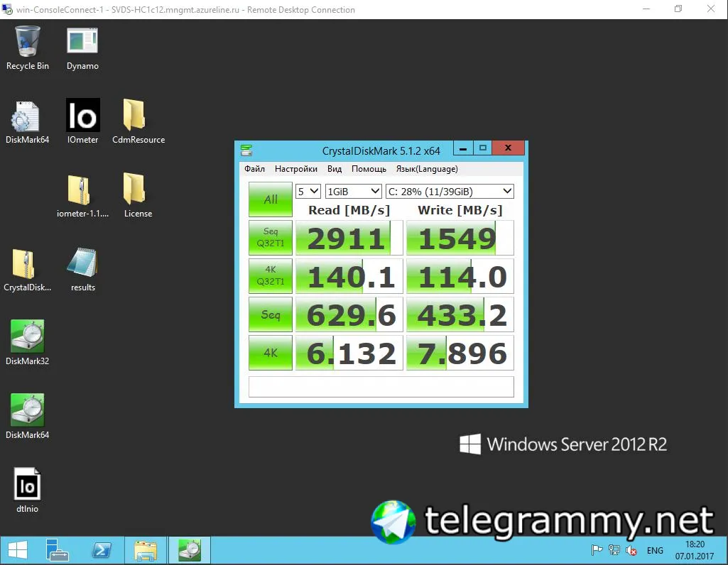This screenshot has height=565, width=728.
Task: Open the License folder
Action: [x=138, y=195]
